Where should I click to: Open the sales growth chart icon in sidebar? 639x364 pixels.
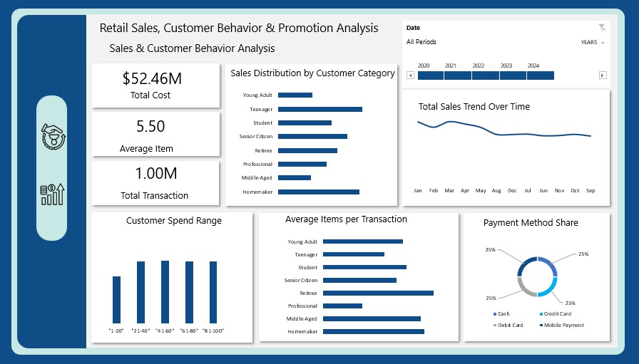coord(52,194)
